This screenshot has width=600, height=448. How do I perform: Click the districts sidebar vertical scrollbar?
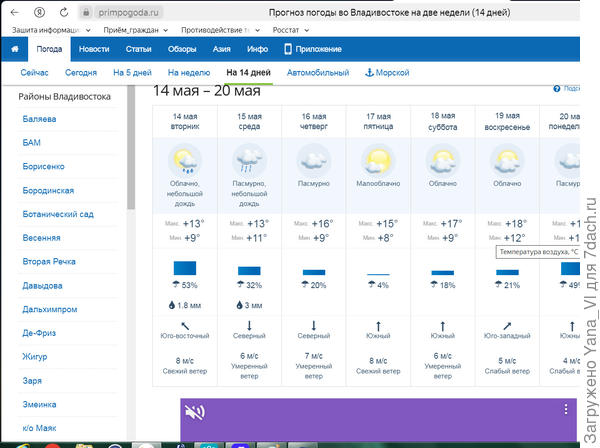131,150
